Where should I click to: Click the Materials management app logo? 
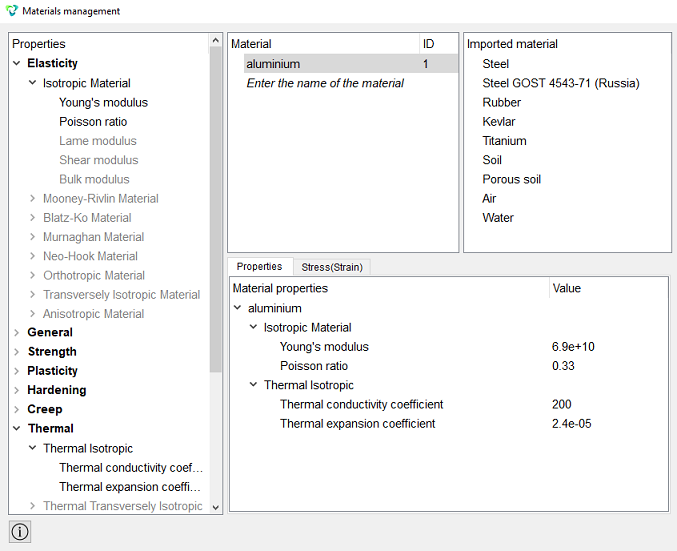coord(12,11)
